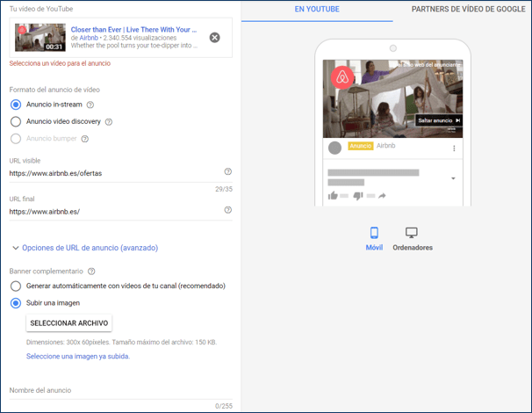Show help for URL final field
The image size is (532, 413).
tap(228, 210)
